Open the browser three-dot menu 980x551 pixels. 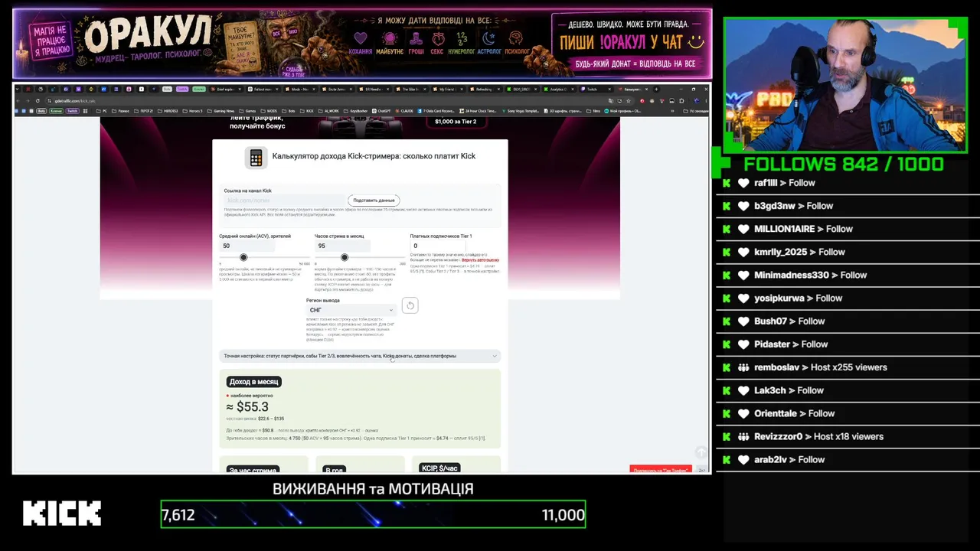point(704,101)
